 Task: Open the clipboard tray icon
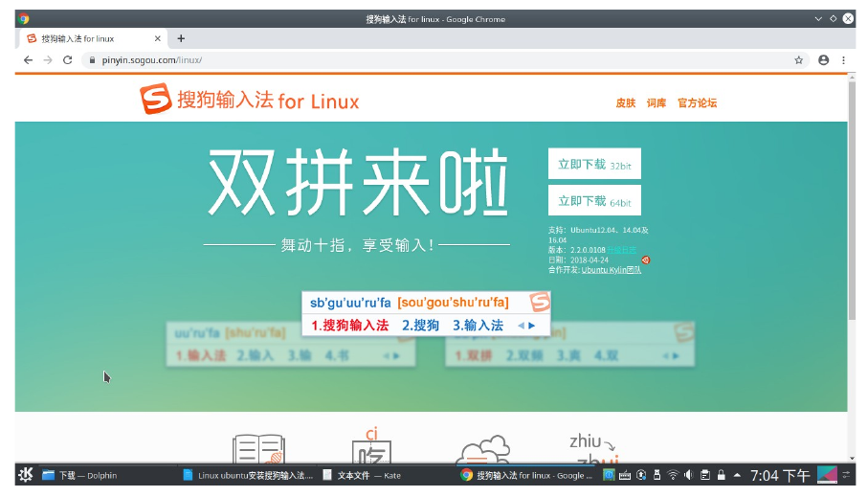point(704,475)
